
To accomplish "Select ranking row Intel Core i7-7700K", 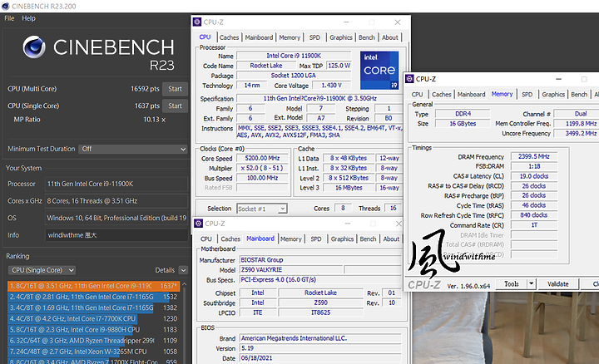I will pyautogui.click(x=93, y=318).
